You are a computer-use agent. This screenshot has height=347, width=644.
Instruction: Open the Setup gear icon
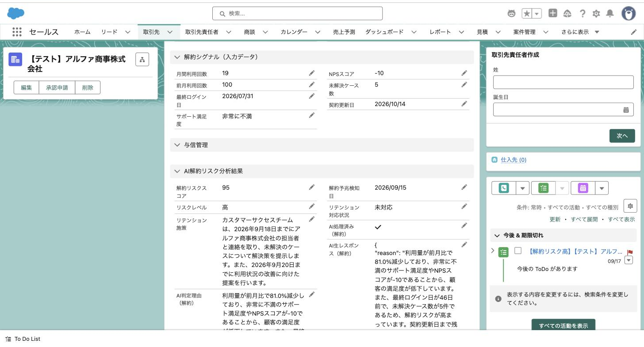tap(596, 14)
